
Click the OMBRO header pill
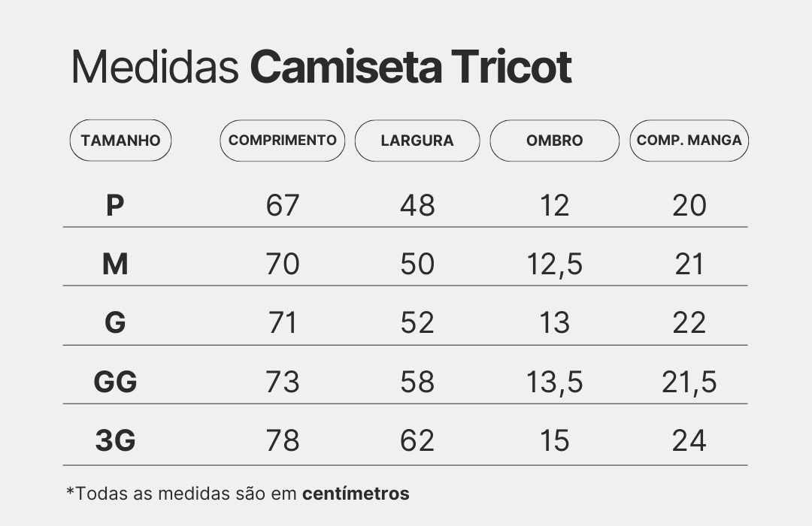(x=554, y=141)
